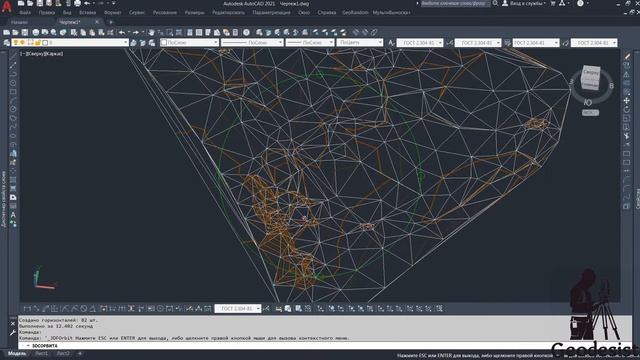Open the bottom toolbar ГОСТ 2.304-81 dimension dropdown

pyautogui.click(x=238, y=309)
